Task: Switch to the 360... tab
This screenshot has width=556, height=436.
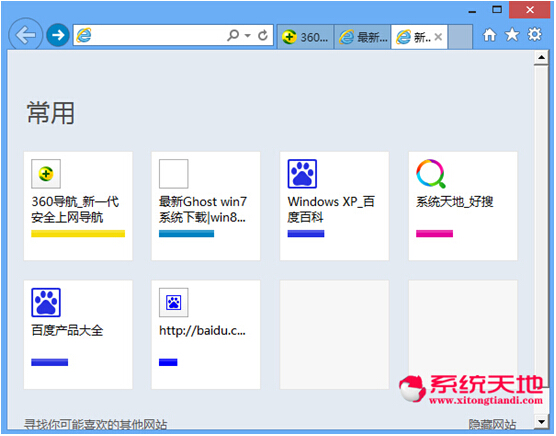Action: (x=305, y=37)
